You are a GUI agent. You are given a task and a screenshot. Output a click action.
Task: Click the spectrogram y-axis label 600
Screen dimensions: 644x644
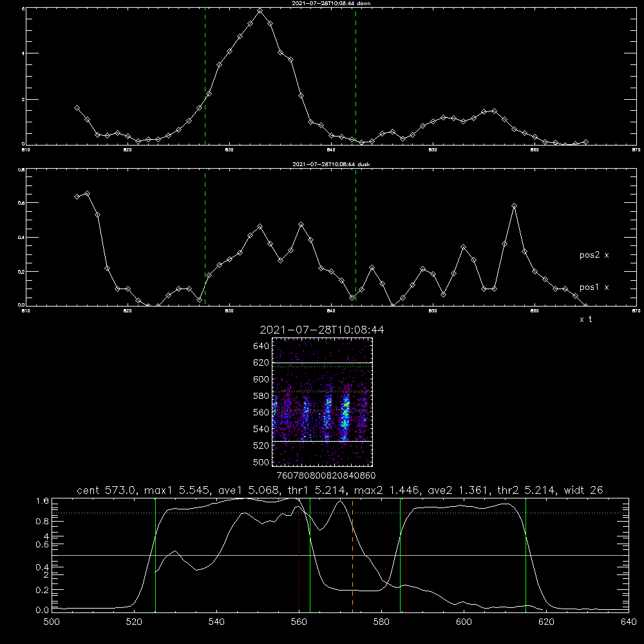261,379
